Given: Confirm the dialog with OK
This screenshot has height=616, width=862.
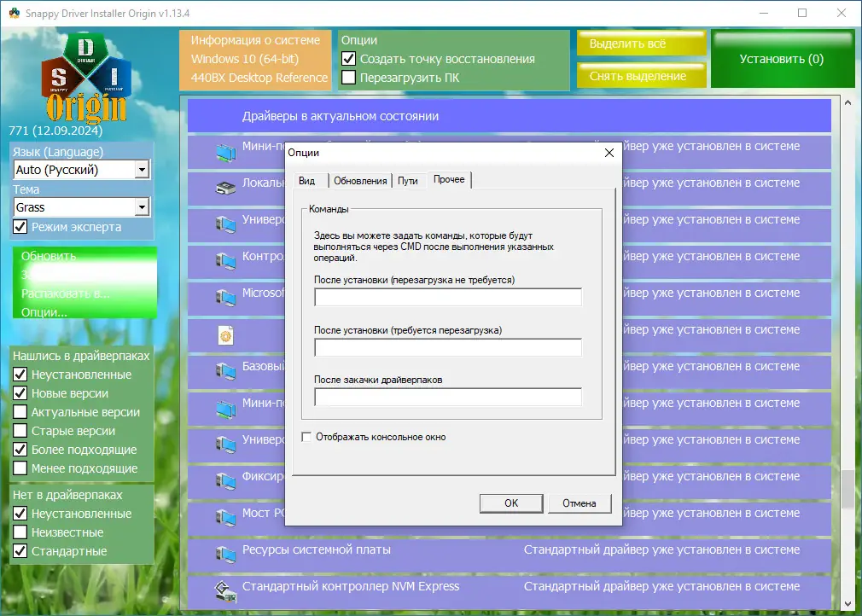Looking at the screenshot, I should coord(511,503).
